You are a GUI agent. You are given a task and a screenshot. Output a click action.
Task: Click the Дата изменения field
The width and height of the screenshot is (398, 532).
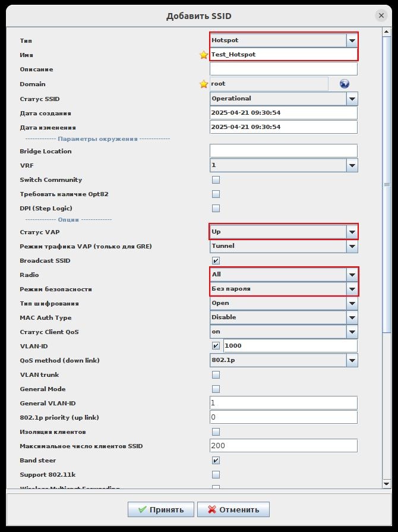(x=284, y=127)
